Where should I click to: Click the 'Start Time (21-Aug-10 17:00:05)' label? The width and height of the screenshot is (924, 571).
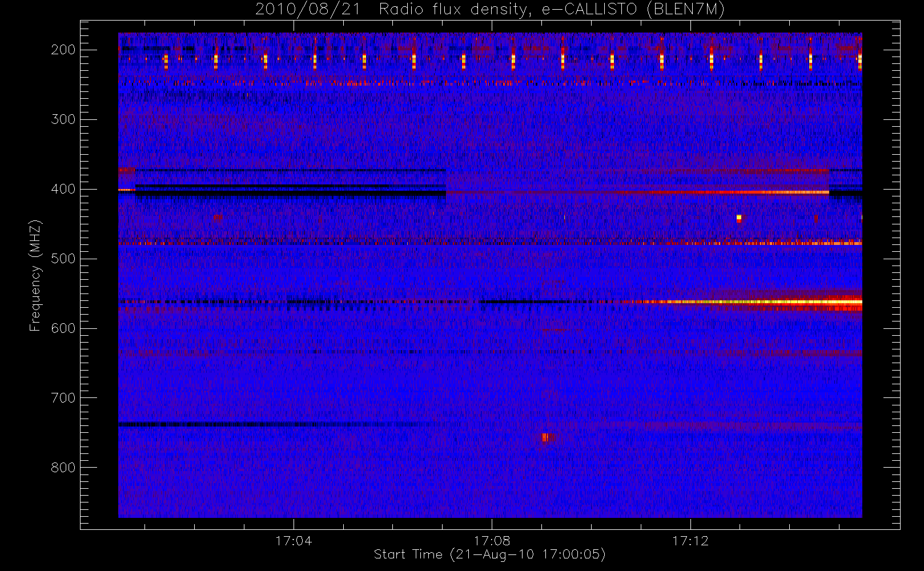click(489, 554)
